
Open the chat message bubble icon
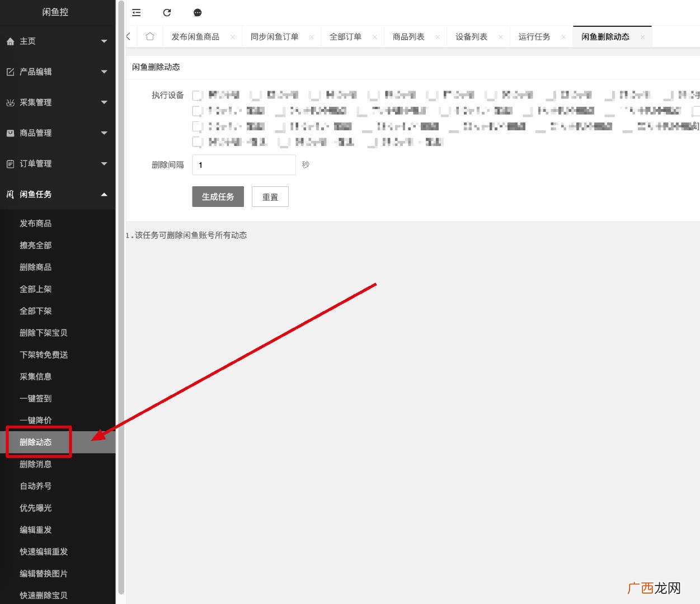[197, 12]
